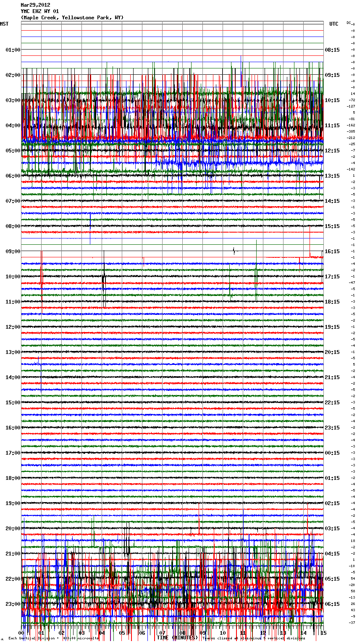The height and width of the screenshot is (644, 357).
Task: Click the 18:15 UTC label
Action: point(332,302)
